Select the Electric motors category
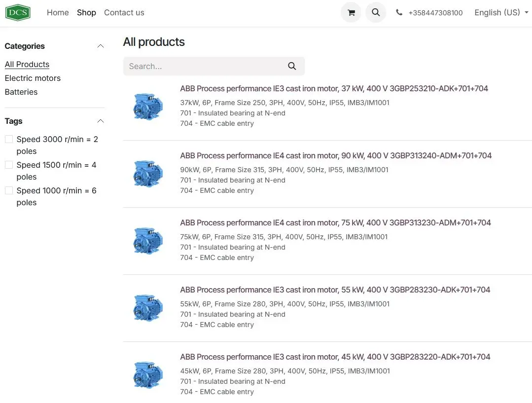This screenshot has width=532, height=403. pos(33,78)
